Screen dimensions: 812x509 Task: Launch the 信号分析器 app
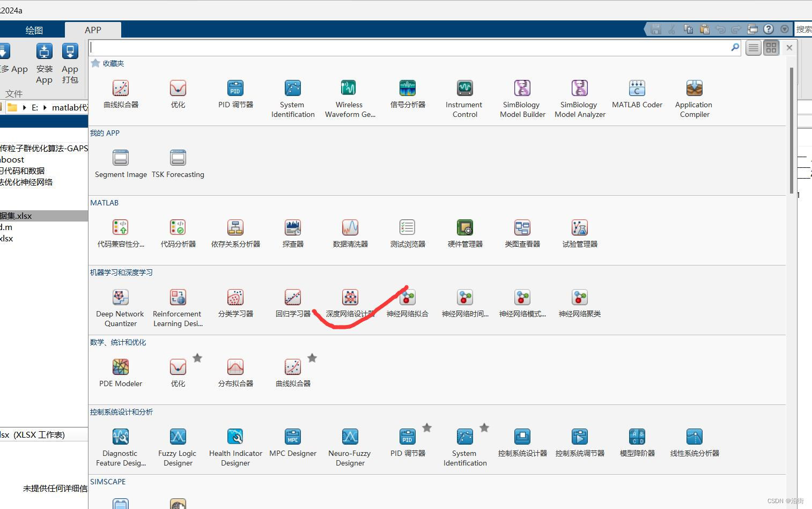[x=408, y=94]
